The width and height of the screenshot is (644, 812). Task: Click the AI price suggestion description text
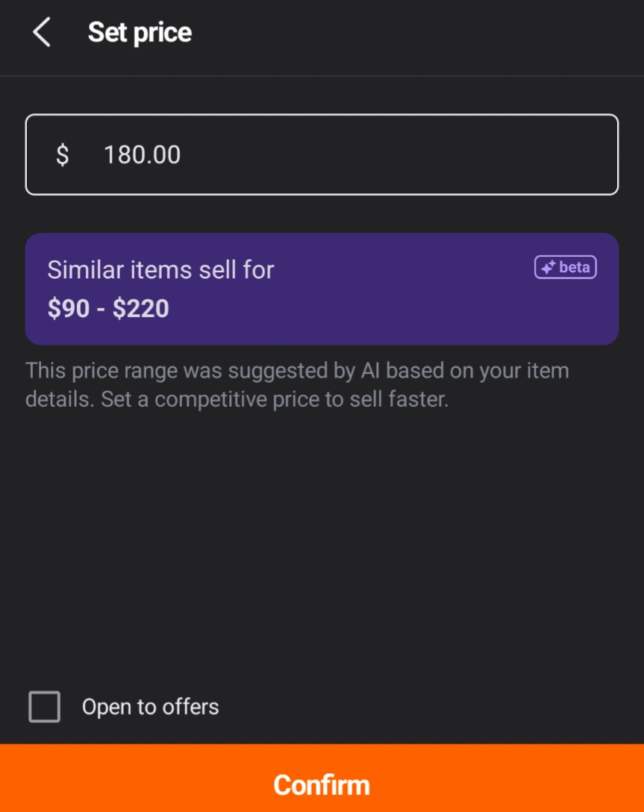297,385
